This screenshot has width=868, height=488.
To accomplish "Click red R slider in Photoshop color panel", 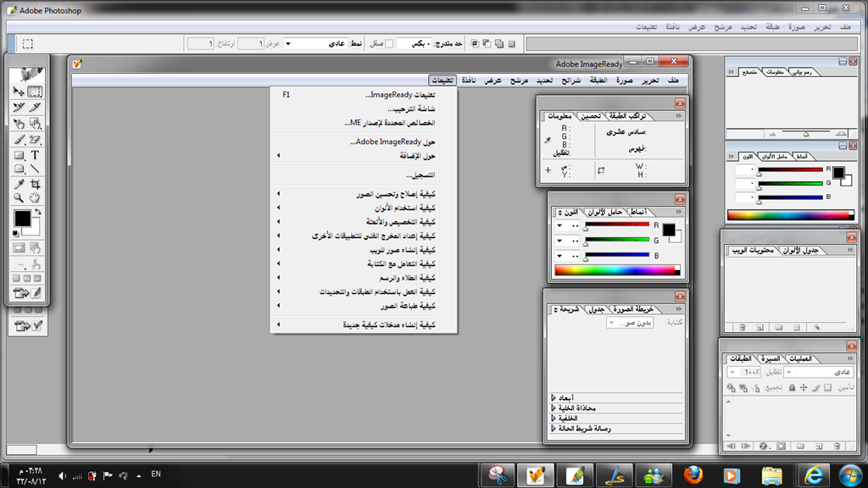I will pos(790,169).
